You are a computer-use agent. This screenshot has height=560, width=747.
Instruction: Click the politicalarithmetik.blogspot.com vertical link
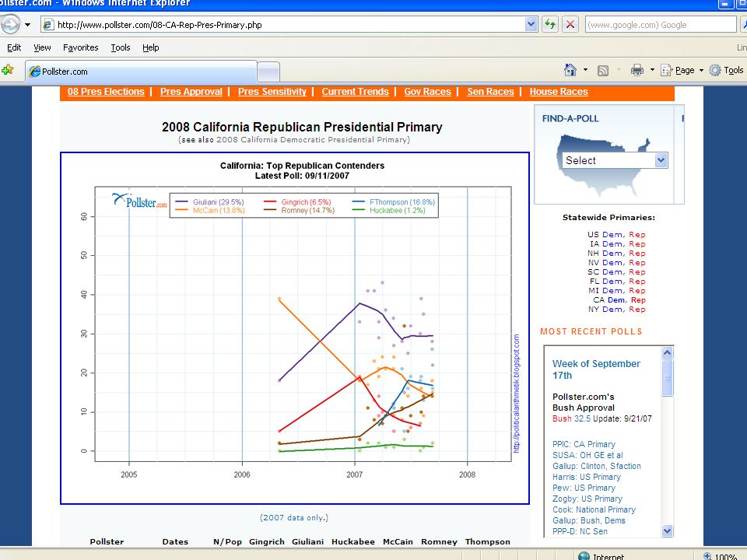(x=517, y=393)
